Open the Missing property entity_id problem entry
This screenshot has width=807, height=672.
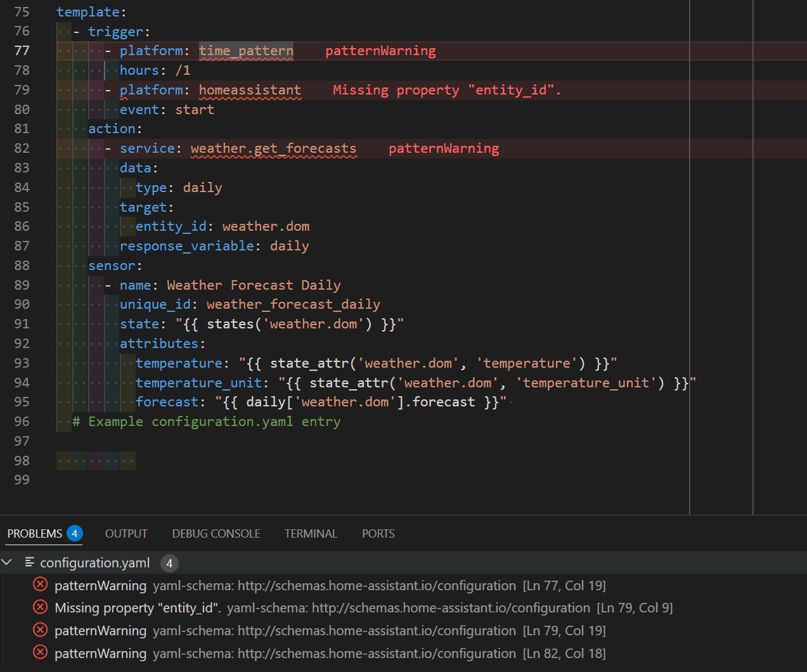(136, 608)
